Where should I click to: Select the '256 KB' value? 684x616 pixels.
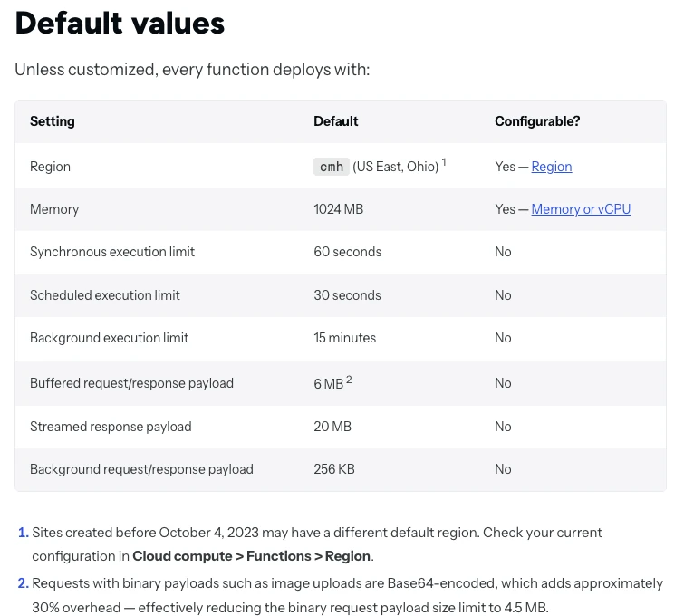(x=334, y=469)
